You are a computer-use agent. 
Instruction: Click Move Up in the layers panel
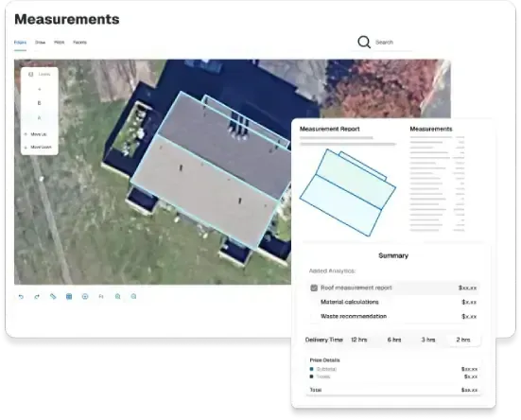point(35,134)
